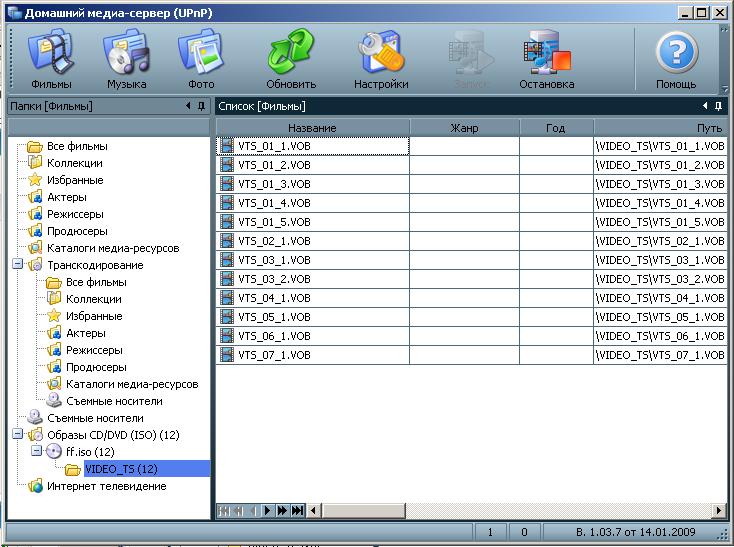Select the ff.iso (12) disc image
The image size is (734, 547).
coord(90,452)
